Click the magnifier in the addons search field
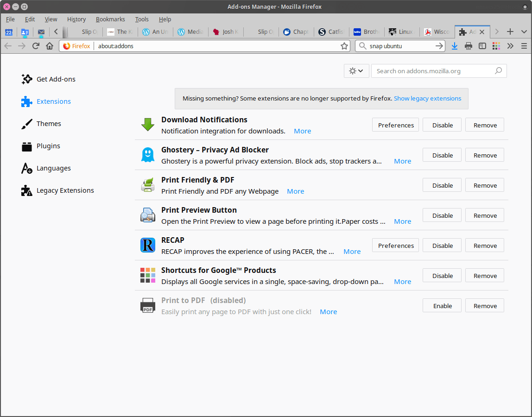The image size is (532, 417). (x=498, y=71)
